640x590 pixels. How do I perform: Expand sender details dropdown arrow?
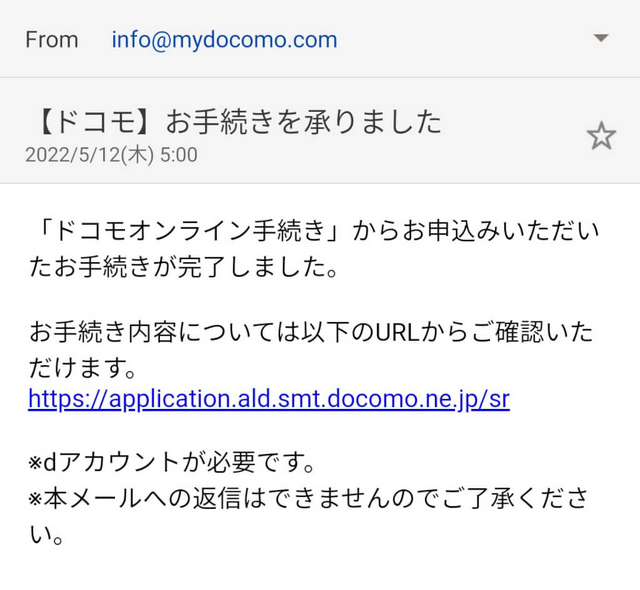point(601,39)
